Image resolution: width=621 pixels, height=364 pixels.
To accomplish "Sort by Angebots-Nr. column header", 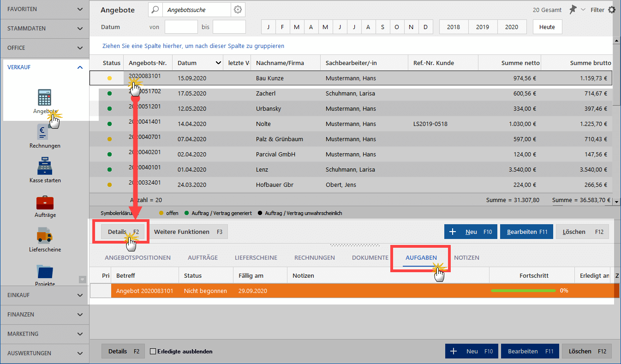I will (148, 63).
